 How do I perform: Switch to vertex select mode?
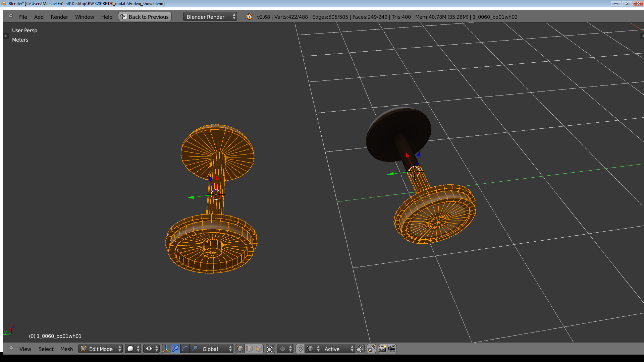tap(240, 349)
